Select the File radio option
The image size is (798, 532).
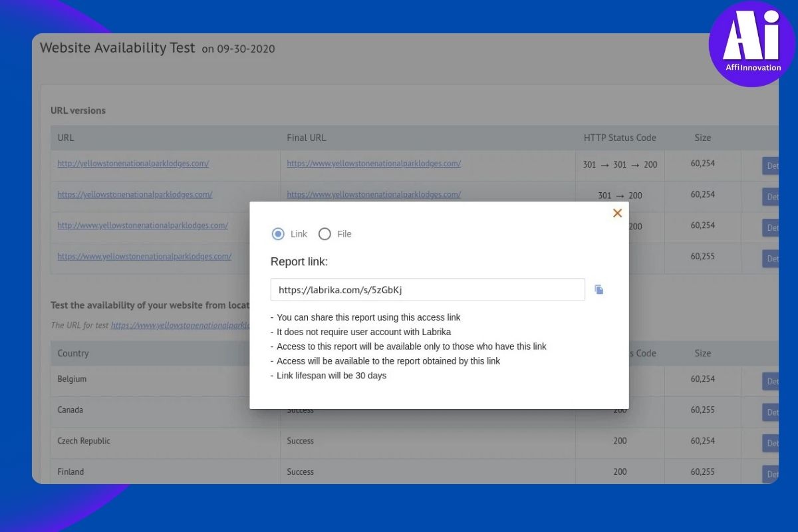[x=325, y=234]
